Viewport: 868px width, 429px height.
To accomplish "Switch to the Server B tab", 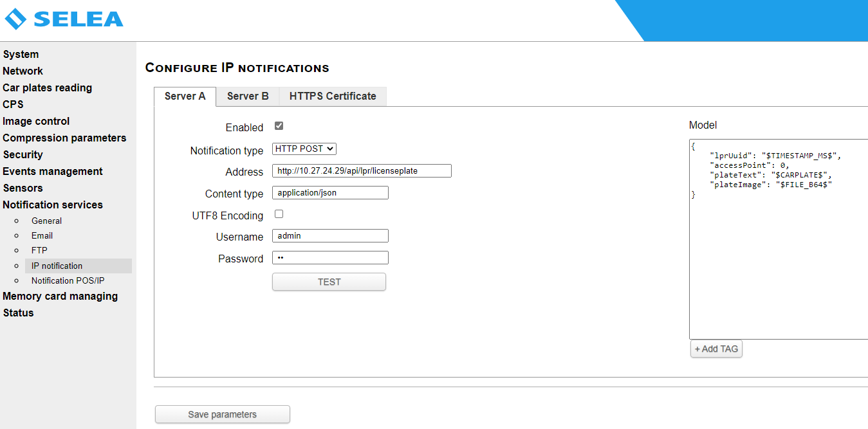I will pyautogui.click(x=248, y=96).
